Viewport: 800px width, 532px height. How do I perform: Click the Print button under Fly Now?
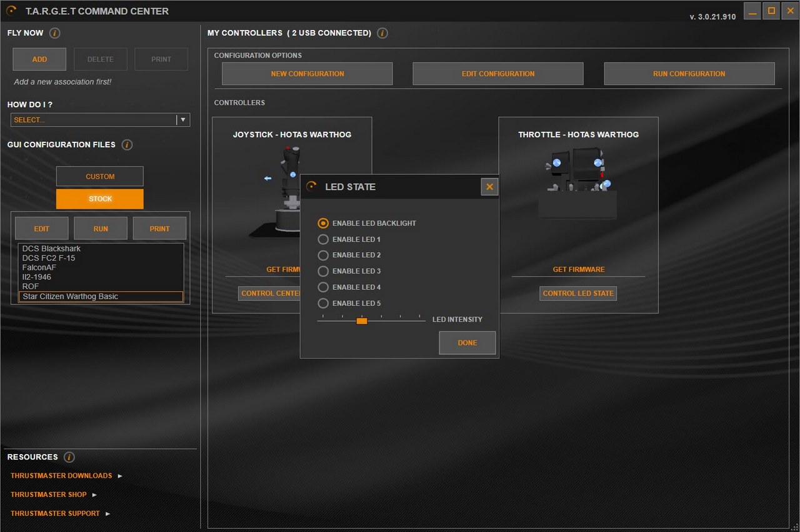click(x=161, y=59)
